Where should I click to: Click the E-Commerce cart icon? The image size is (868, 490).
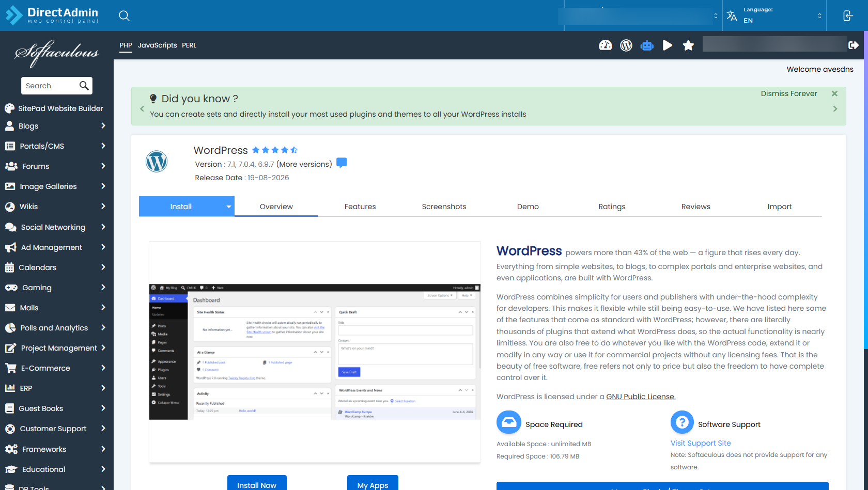(10, 368)
